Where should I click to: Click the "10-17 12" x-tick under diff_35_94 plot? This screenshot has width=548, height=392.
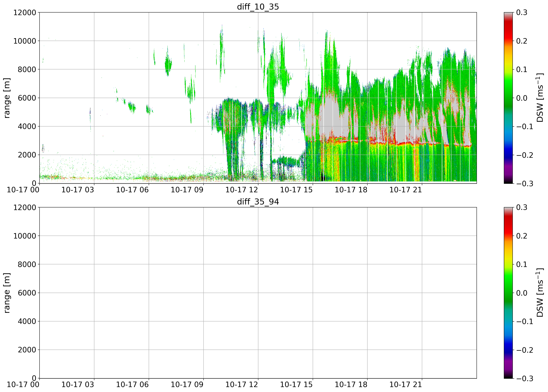click(242, 385)
